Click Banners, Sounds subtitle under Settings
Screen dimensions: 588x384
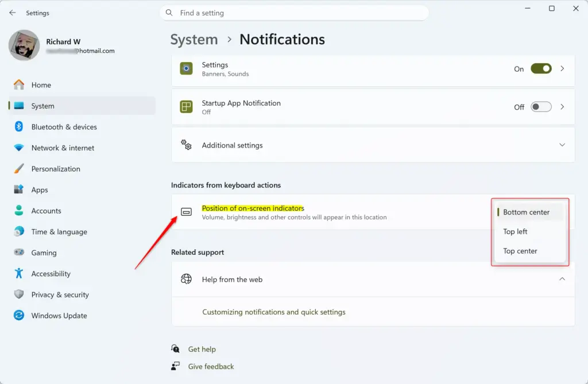225,74
